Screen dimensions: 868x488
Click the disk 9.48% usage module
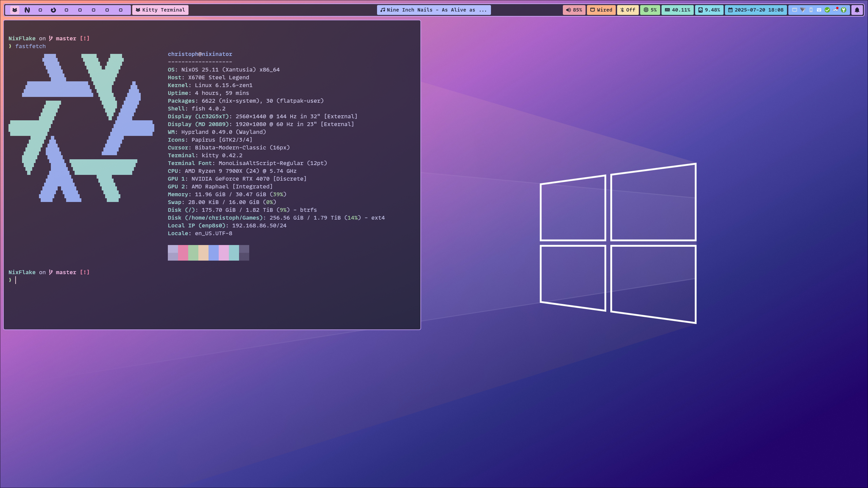tap(709, 10)
